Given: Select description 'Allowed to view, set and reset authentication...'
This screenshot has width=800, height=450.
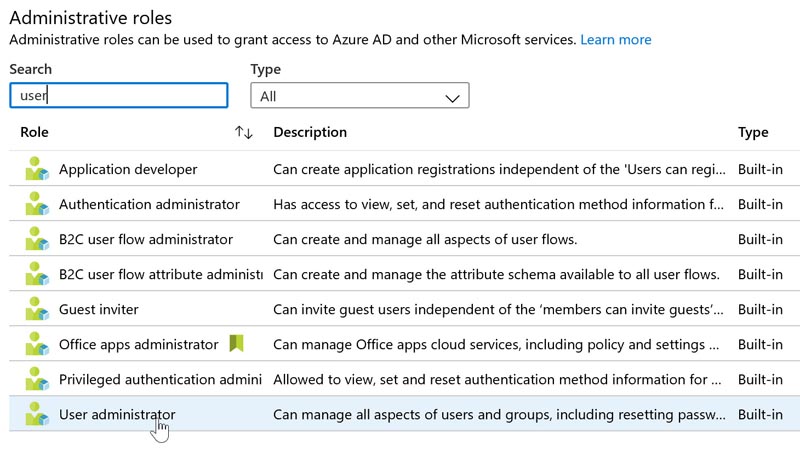Looking at the screenshot, I should (x=497, y=380).
